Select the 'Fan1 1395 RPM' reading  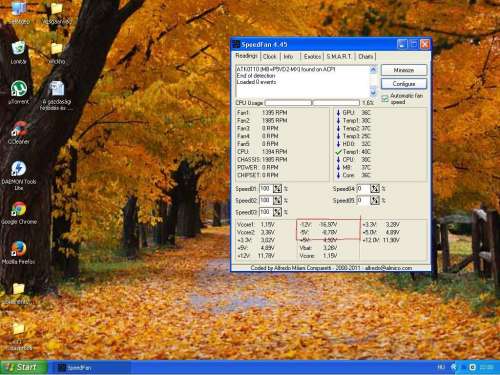pos(262,113)
